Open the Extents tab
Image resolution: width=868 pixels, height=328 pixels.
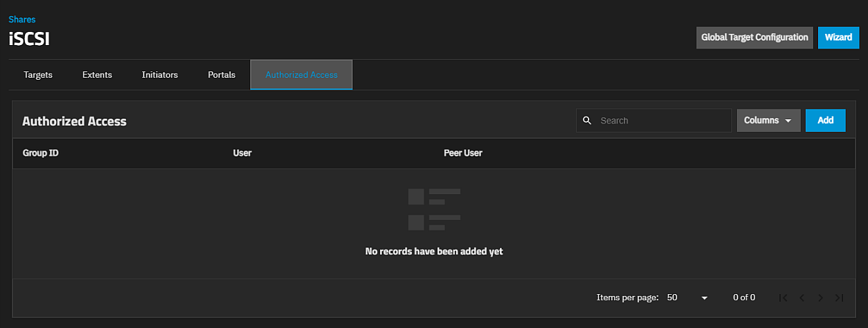[97, 75]
